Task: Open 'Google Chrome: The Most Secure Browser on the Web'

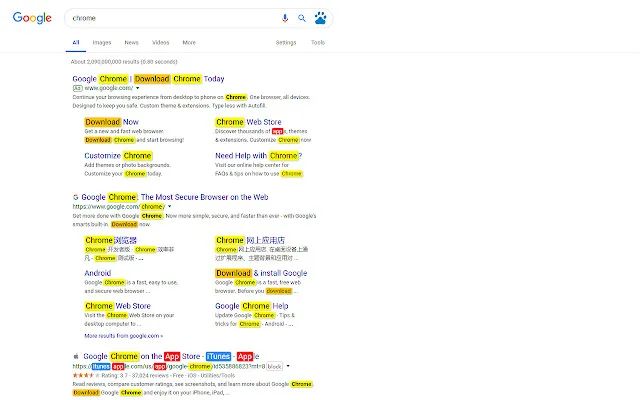Action: pyautogui.click(x=175, y=197)
